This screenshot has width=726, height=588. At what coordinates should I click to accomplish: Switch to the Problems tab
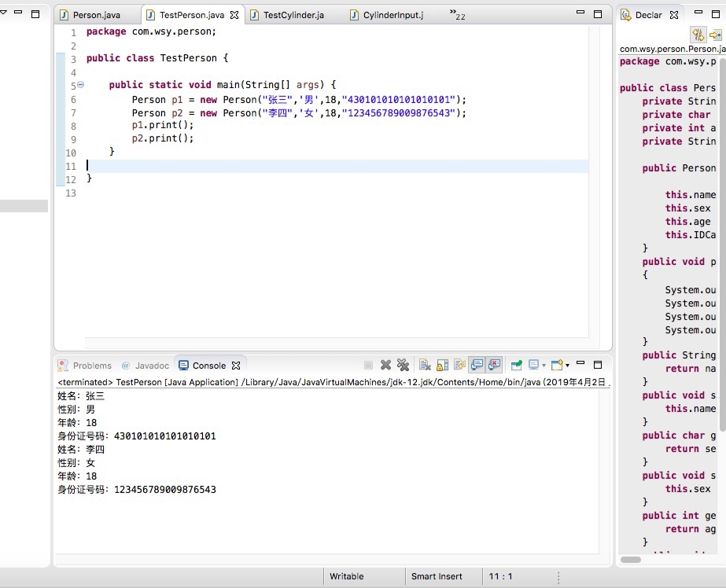pos(92,366)
